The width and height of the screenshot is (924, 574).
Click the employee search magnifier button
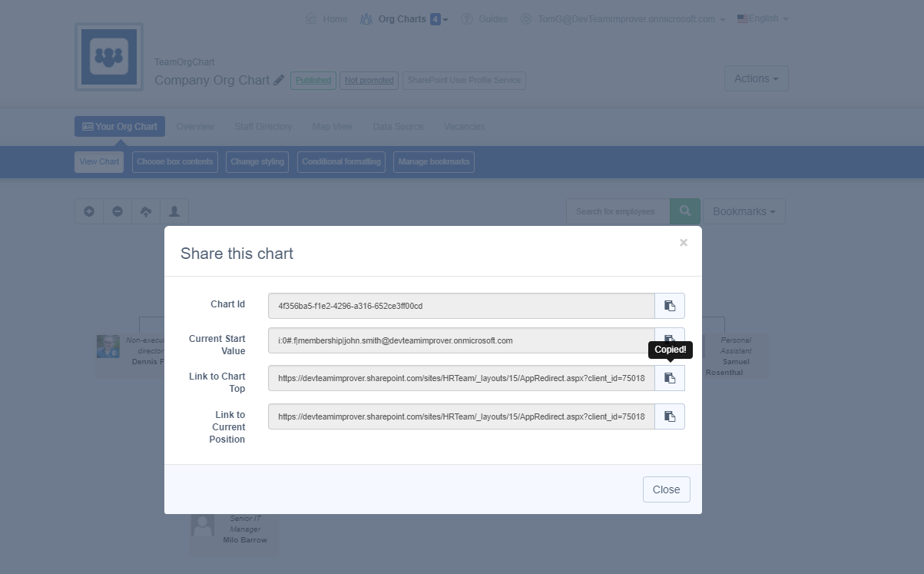point(684,211)
